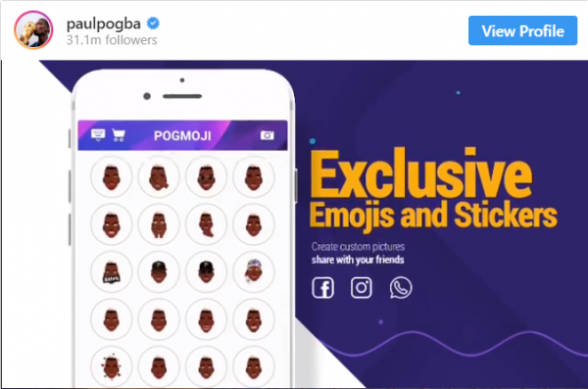Tap the camera icon in POGMOJI header
588x389 pixels.
[x=267, y=135]
